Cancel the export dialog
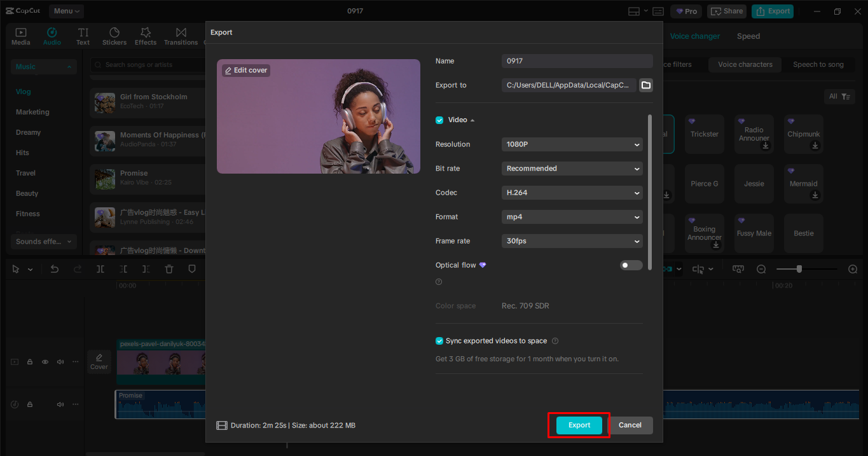 630,425
